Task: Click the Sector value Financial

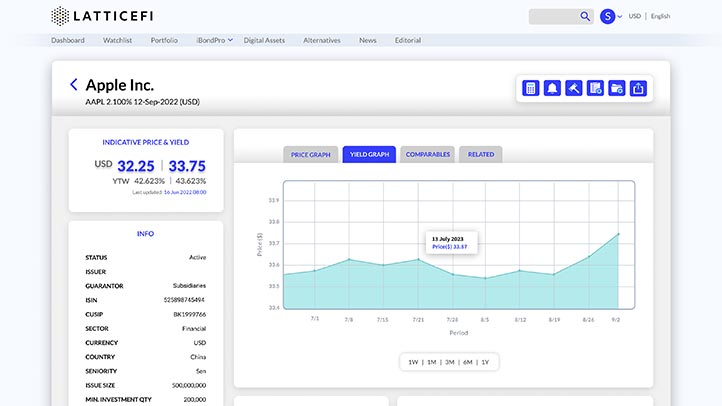Action: point(194,329)
